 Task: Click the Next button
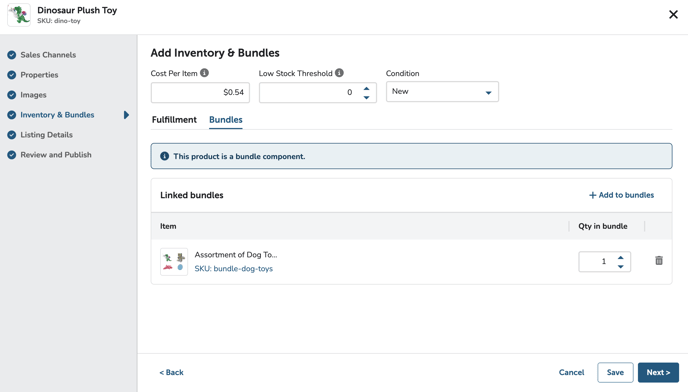[x=658, y=372]
